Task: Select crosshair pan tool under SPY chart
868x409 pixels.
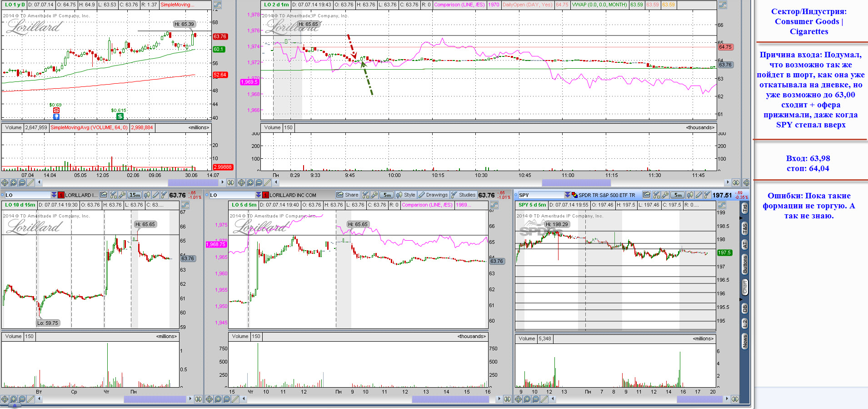Action: pos(519,399)
